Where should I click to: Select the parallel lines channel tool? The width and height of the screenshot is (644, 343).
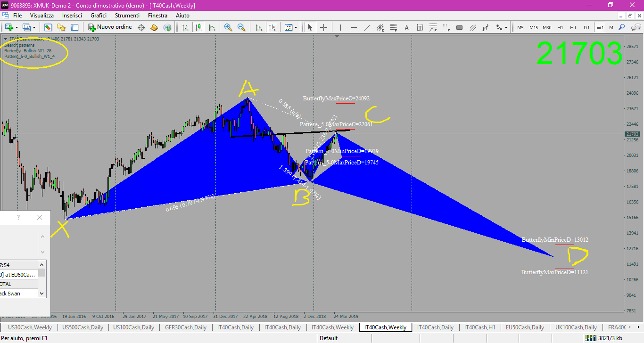[472, 27]
